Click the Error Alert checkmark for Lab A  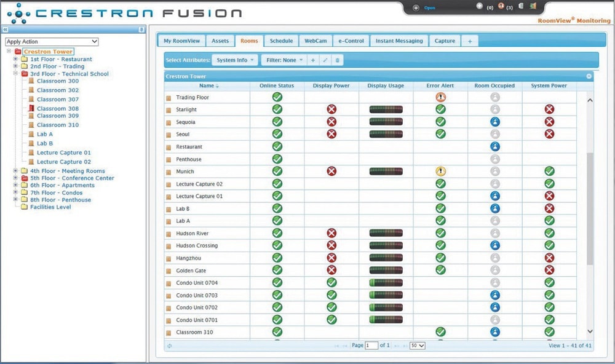click(x=440, y=221)
